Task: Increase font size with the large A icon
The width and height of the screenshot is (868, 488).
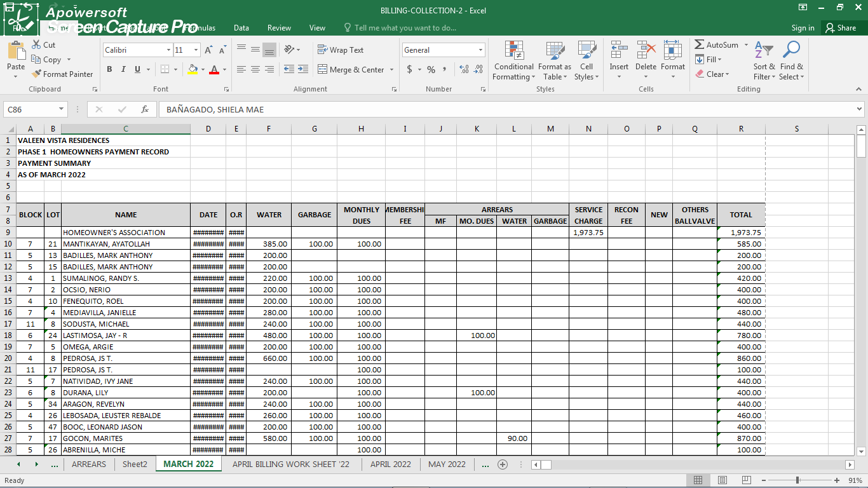Action: point(209,50)
